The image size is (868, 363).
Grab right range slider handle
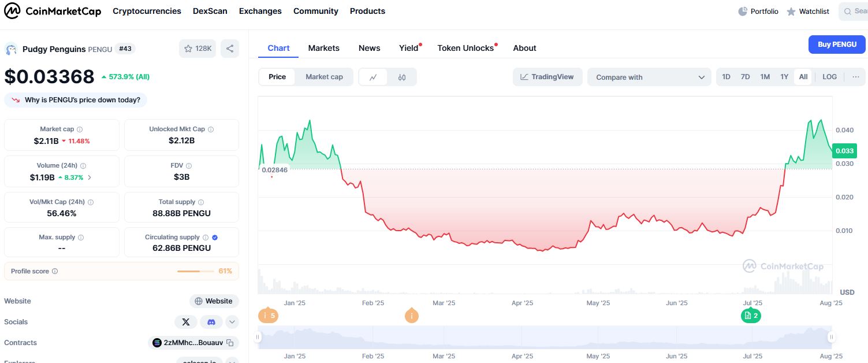pos(832,337)
